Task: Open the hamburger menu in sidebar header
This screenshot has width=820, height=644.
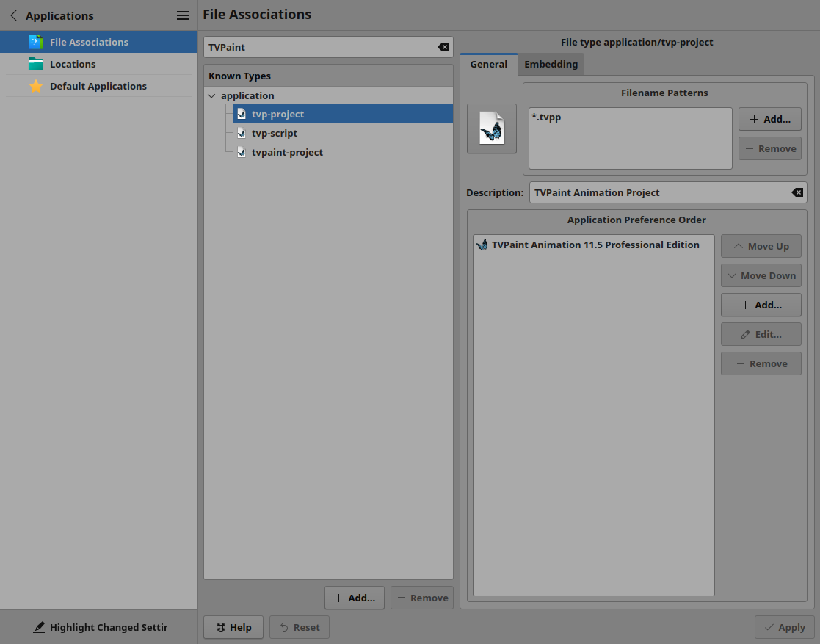Action: point(183,15)
